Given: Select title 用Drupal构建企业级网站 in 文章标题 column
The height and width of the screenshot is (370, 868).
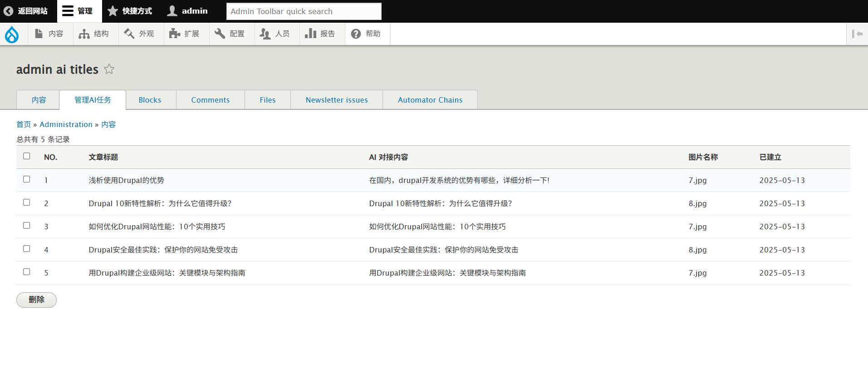Looking at the screenshot, I should (167, 273).
